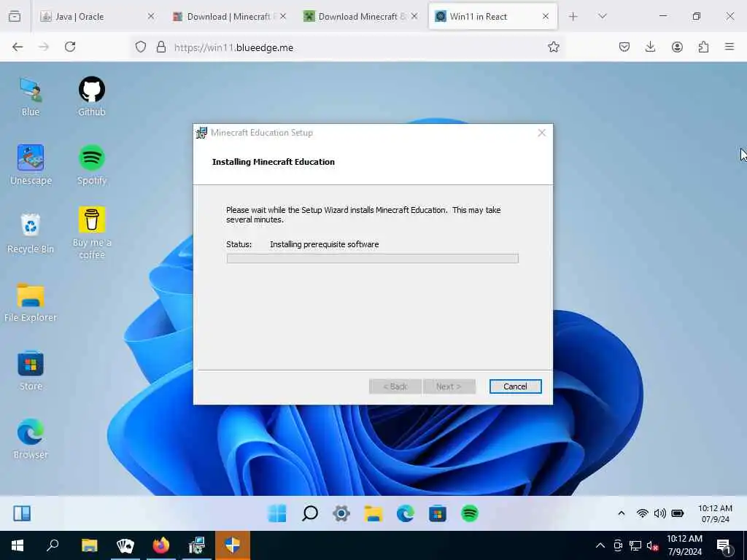
Task: Open host notification center
Action: pyautogui.click(x=724, y=545)
